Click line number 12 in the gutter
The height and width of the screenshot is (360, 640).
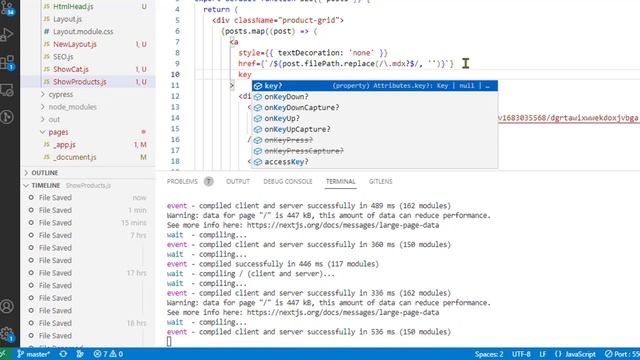[x=175, y=96]
